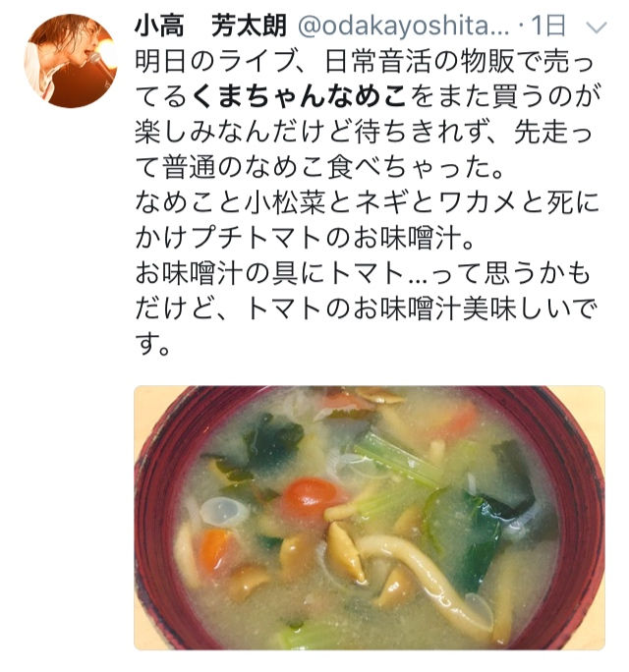Viewport: 629px width, 672px height.
Task: Visit profile via display name 小高 芳太朗
Action: 210,26
